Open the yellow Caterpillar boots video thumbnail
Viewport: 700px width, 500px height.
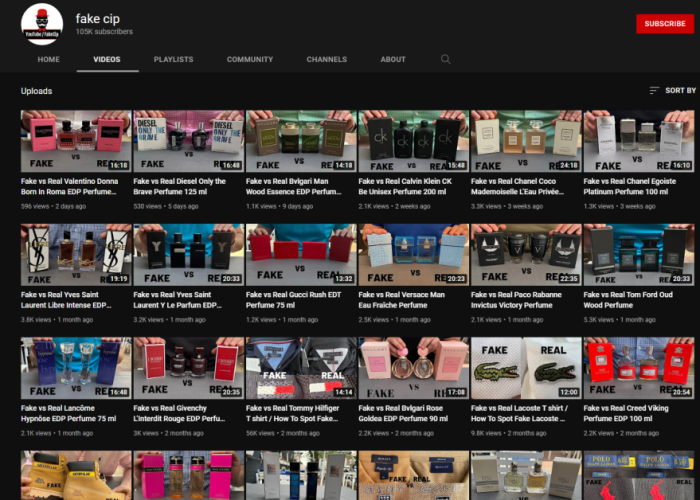(x=76, y=475)
